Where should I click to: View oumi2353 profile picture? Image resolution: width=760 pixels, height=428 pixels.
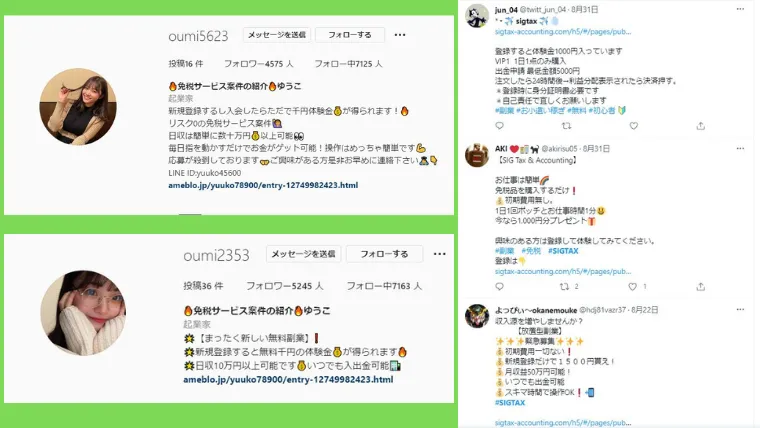tap(83, 313)
